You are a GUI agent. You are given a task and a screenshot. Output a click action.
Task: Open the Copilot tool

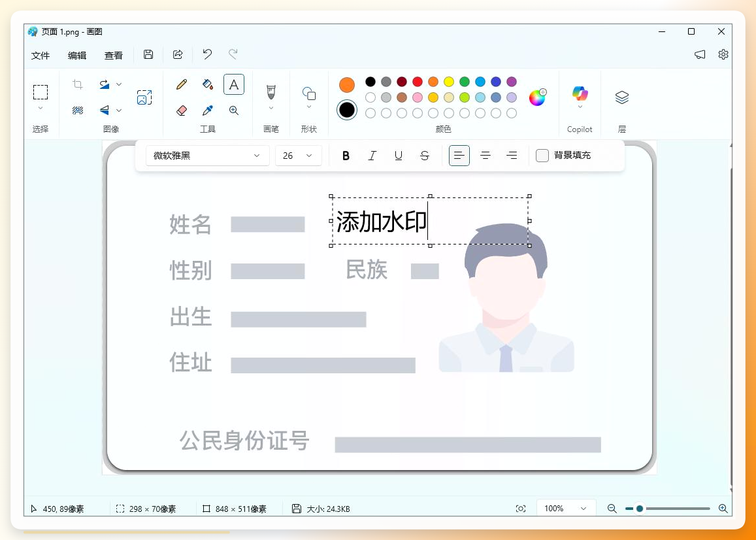[580, 93]
